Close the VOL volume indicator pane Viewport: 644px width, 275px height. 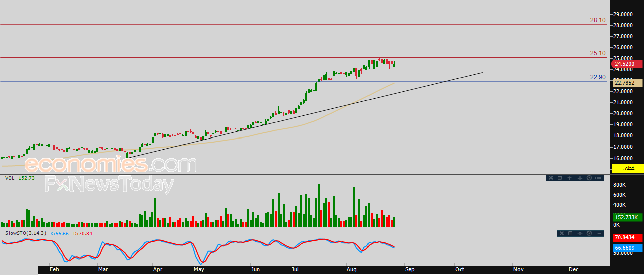(x=551, y=178)
